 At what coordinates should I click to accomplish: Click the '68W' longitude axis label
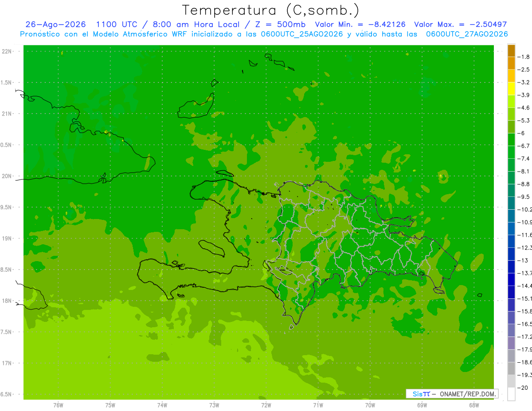point(474,405)
